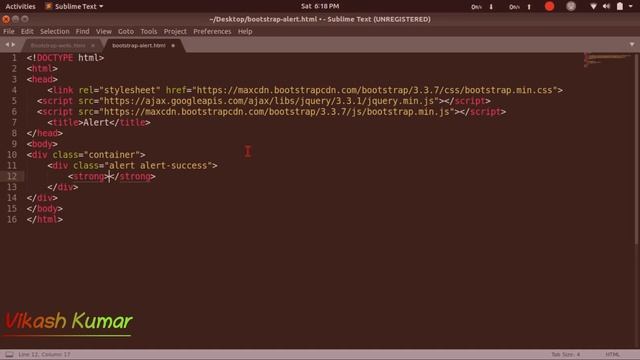Click line number 16 in gutter

coord(12,220)
